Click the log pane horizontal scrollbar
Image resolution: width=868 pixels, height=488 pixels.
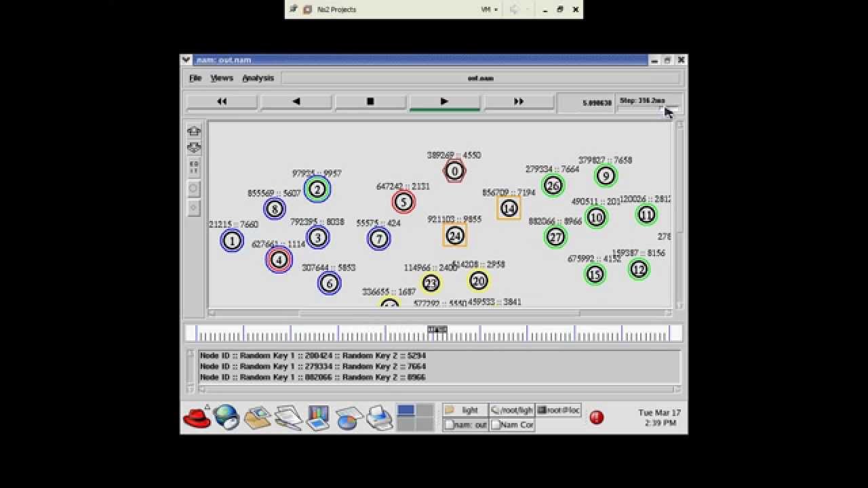coord(439,389)
